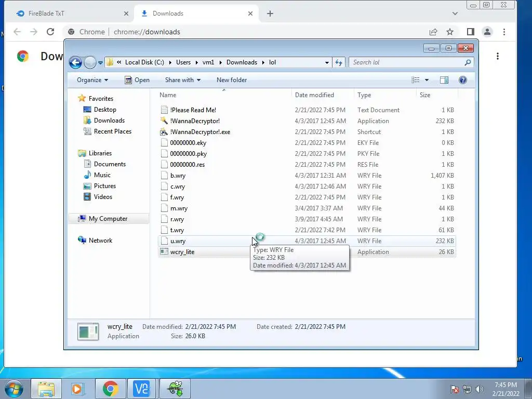Sort files by Size column
This screenshot has width=532, height=399.
[x=437, y=95]
